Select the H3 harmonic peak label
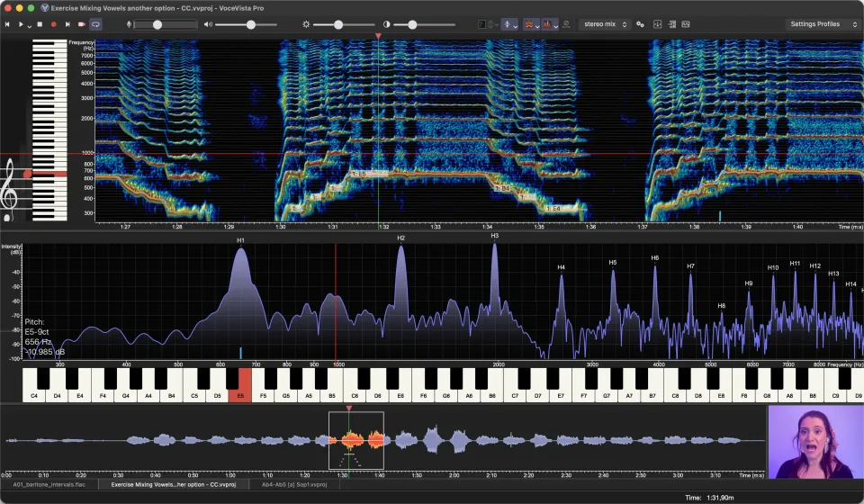Screen dimensions: 864x504 pyautogui.click(x=494, y=236)
